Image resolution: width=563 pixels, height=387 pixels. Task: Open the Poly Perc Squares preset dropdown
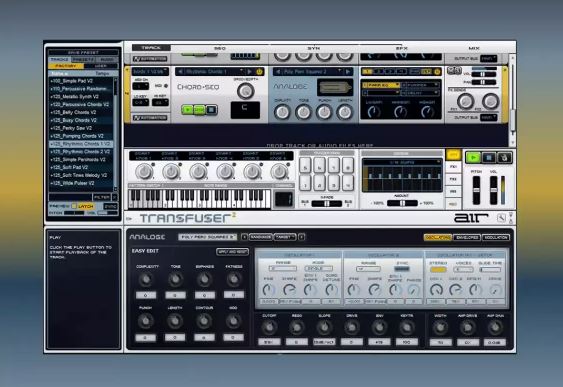coord(207,237)
